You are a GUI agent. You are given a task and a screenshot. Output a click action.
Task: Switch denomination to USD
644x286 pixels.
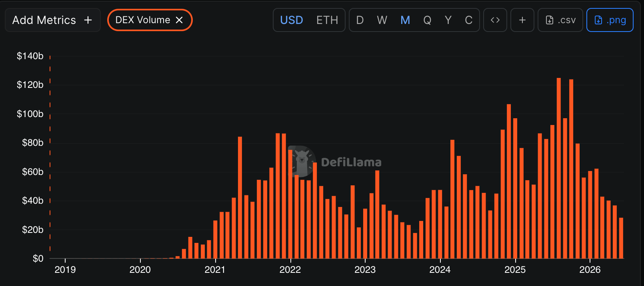[x=292, y=20]
